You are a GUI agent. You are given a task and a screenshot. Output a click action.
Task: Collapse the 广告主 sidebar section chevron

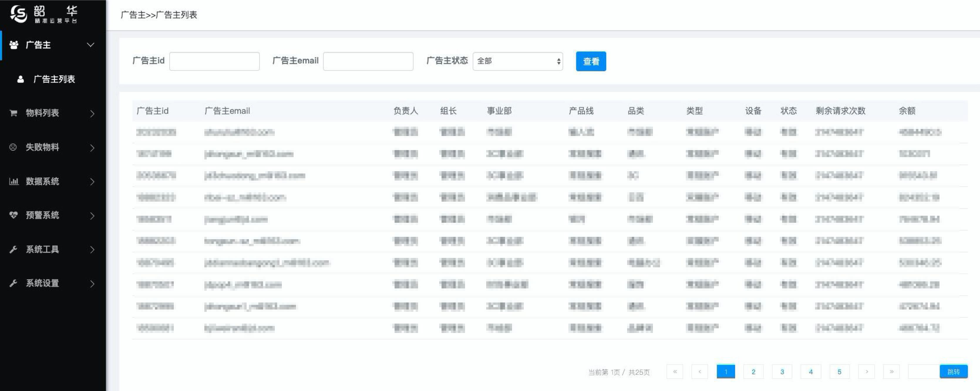coord(90,45)
